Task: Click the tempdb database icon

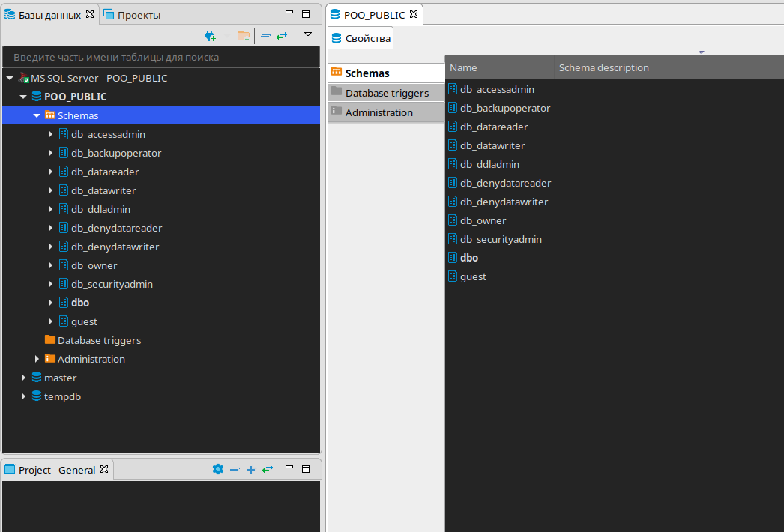Action: (37, 396)
